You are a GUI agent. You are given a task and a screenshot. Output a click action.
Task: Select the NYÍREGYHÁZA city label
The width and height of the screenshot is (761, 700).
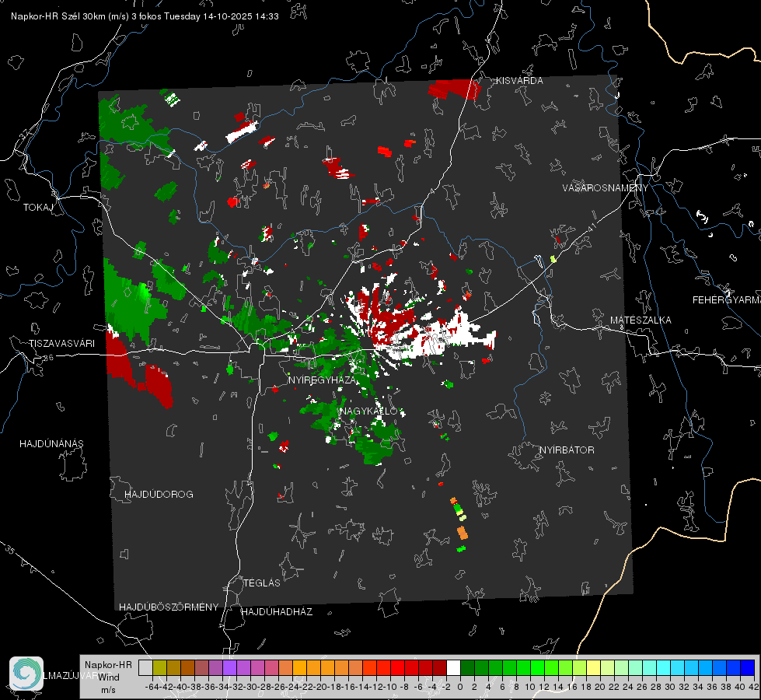click(322, 380)
